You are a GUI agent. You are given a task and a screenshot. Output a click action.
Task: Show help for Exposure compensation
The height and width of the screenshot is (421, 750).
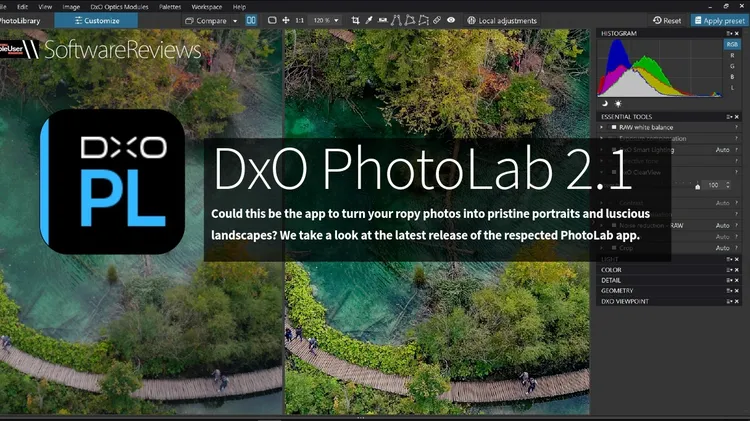737,138
